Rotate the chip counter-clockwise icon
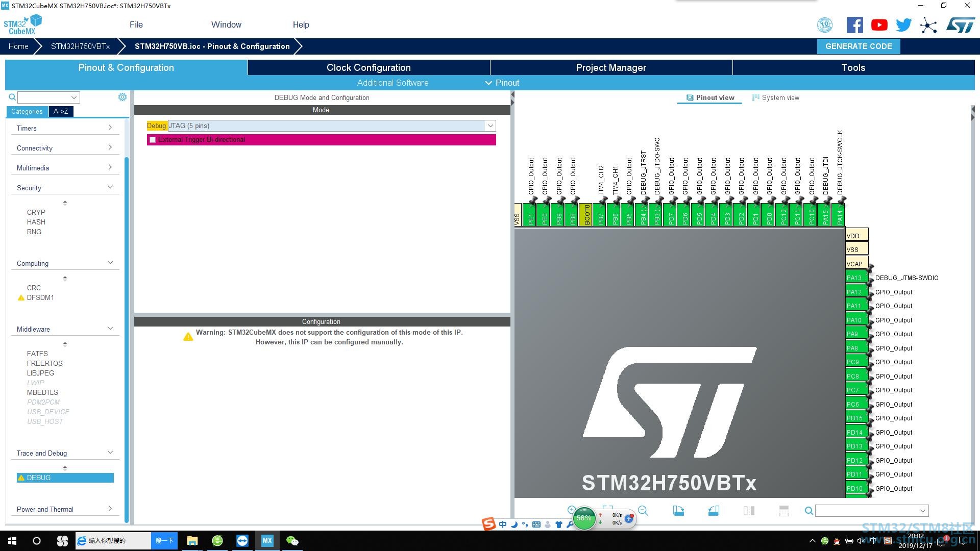Screen dimensions: 980x551 714,511
